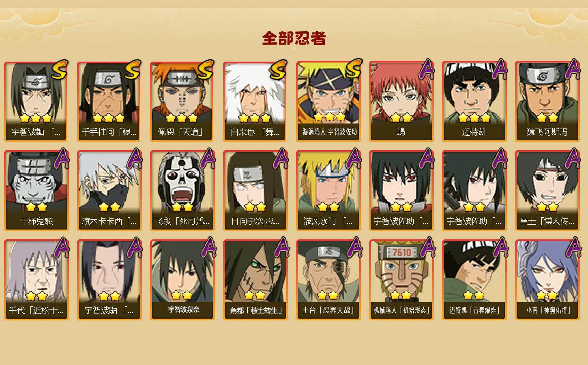Select the 土台「忍界大战」 card

pos(328,280)
